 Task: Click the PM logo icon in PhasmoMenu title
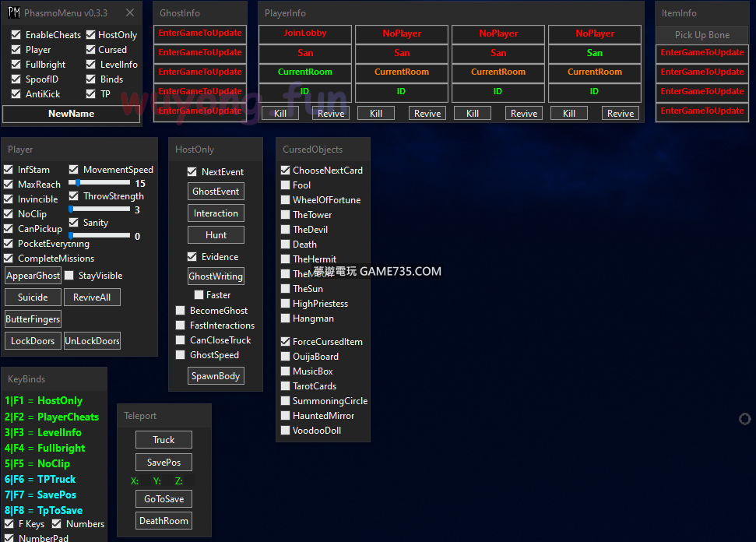coord(13,12)
